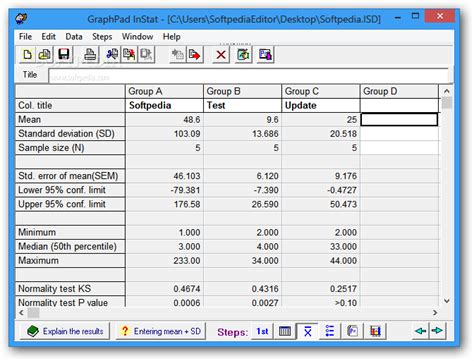
Task: Select the Group B mean value 9.6
Action: pos(242,120)
